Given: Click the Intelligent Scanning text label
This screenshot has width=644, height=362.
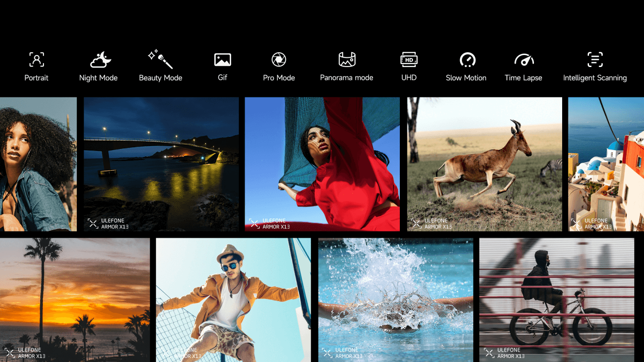Looking at the screenshot, I should click(595, 78).
